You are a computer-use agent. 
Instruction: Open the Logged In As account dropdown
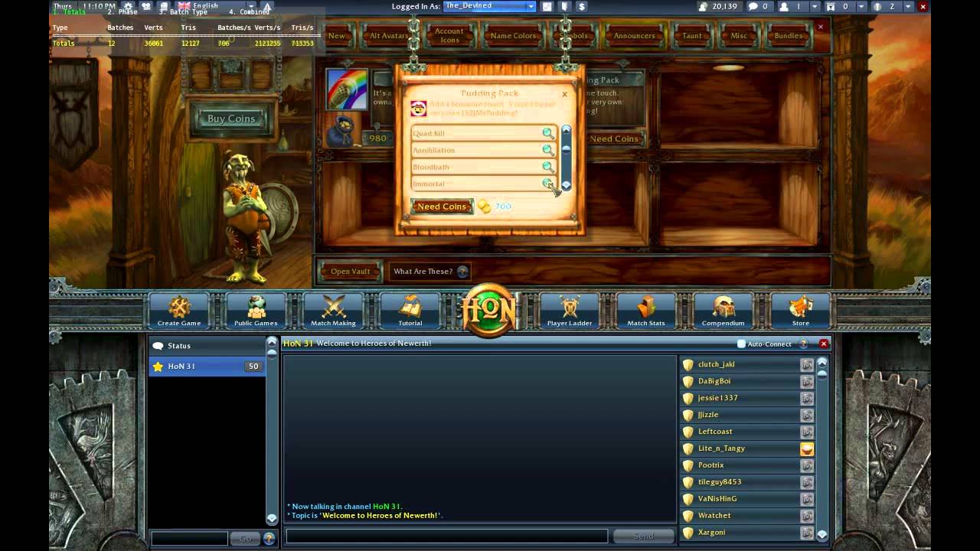[x=490, y=6]
